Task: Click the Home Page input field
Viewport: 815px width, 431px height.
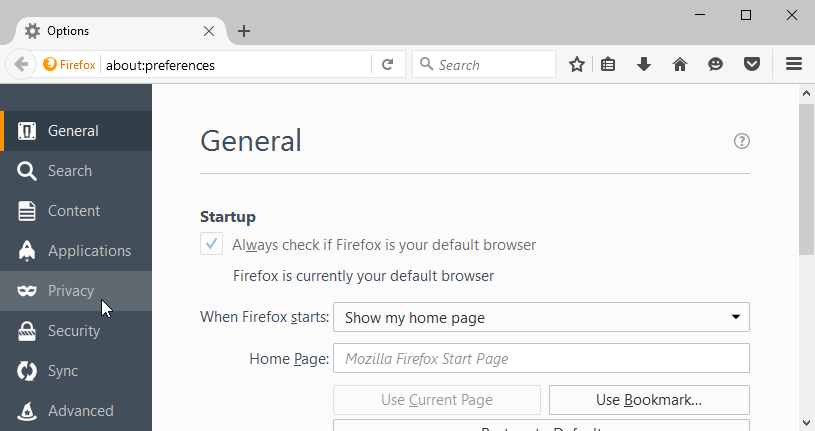Action: [541, 358]
